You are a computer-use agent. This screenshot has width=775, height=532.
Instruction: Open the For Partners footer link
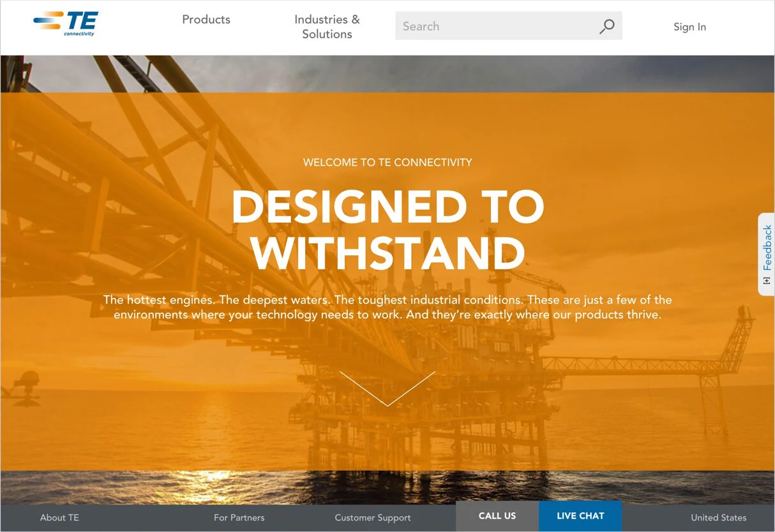pyautogui.click(x=239, y=517)
